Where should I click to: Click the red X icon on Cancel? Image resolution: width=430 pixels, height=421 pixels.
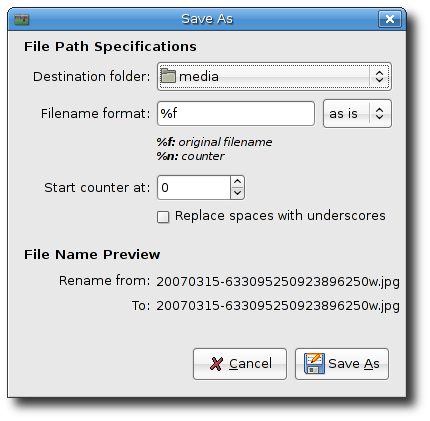click(x=216, y=364)
